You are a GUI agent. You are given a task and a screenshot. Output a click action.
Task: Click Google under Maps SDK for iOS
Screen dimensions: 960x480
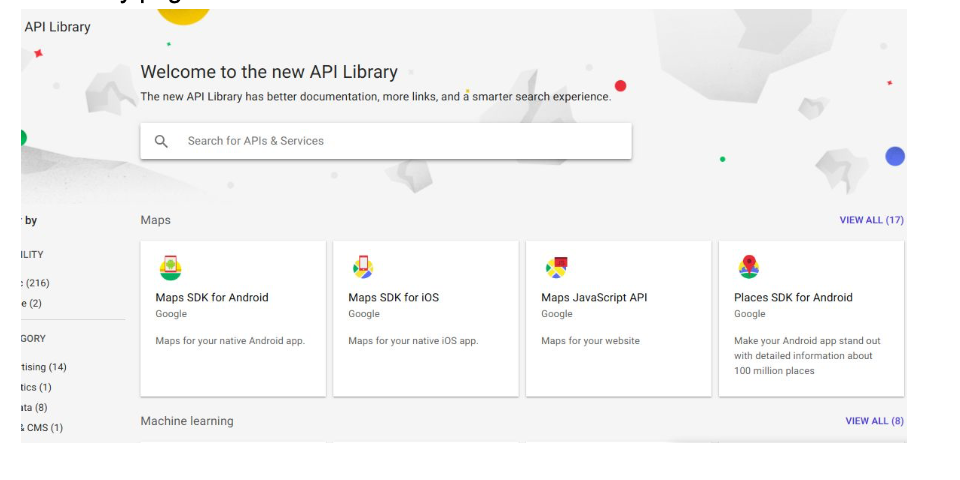click(364, 314)
